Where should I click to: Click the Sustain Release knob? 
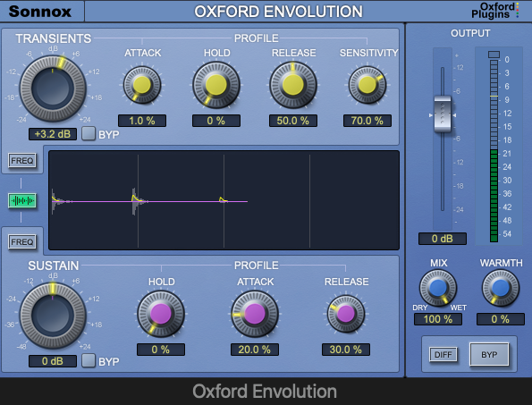pyautogui.click(x=346, y=314)
